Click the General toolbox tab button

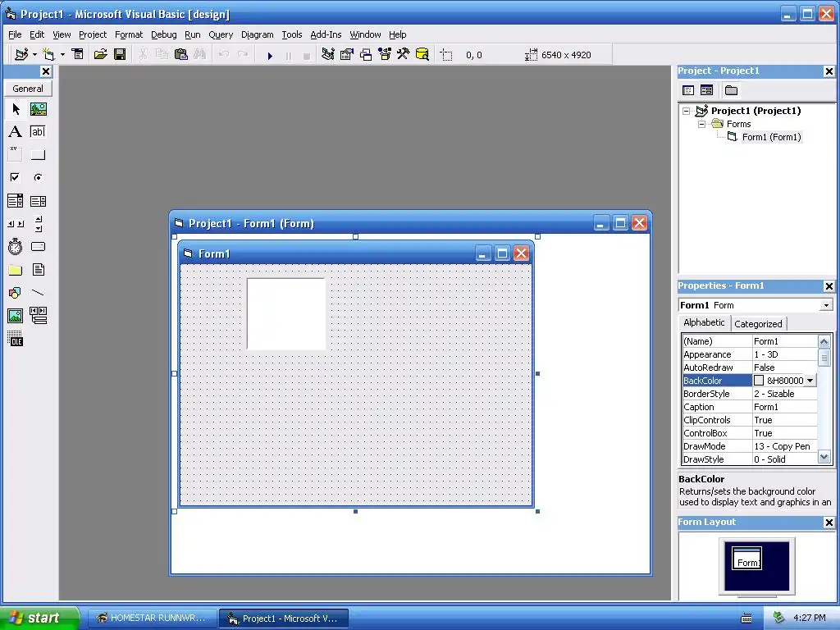pyautogui.click(x=28, y=89)
